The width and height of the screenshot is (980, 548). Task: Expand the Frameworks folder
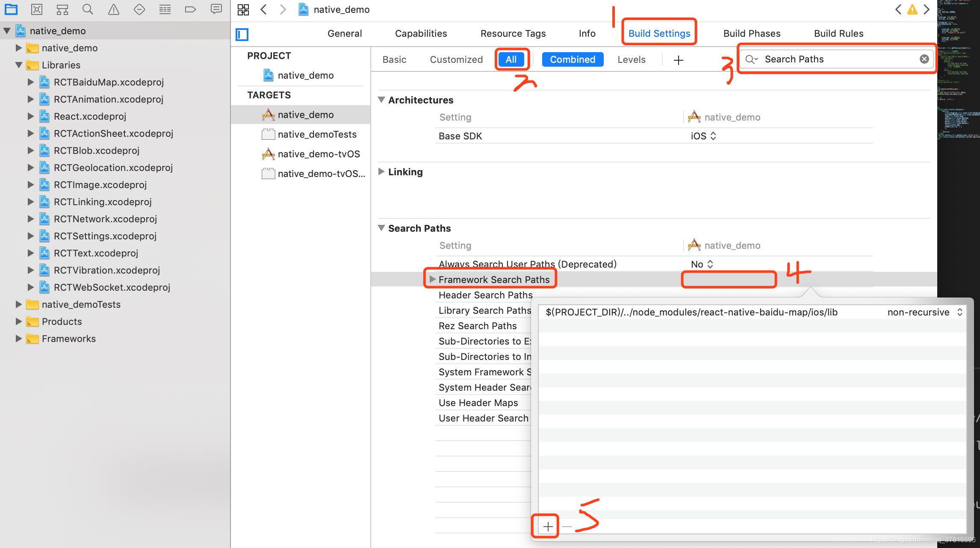tap(18, 339)
